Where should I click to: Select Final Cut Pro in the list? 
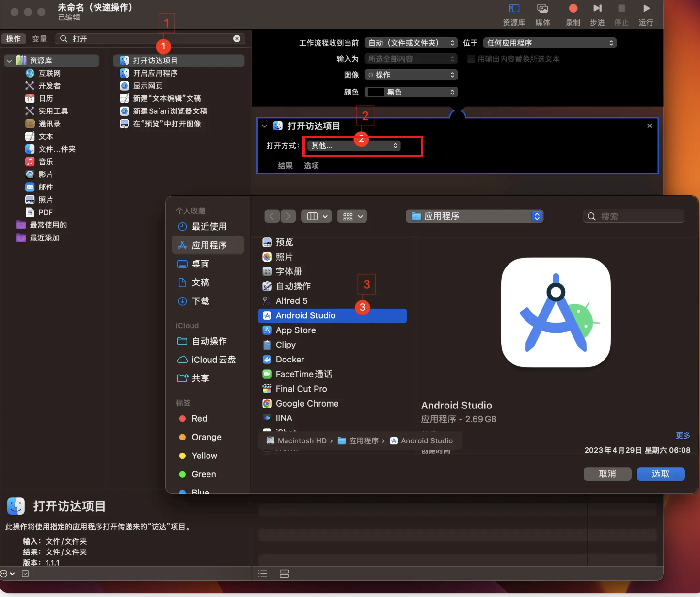[333, 389]
